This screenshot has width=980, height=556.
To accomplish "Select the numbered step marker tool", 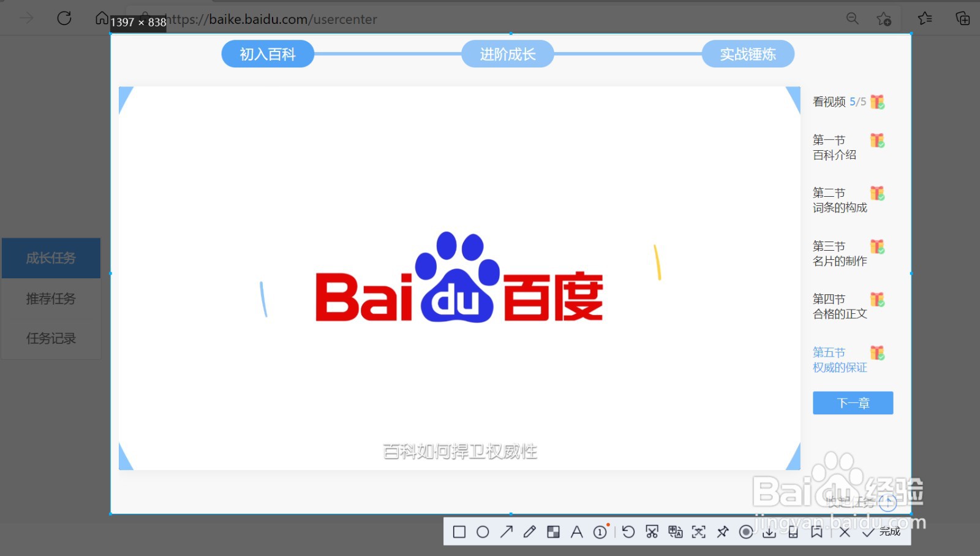I will coord(601,531).
